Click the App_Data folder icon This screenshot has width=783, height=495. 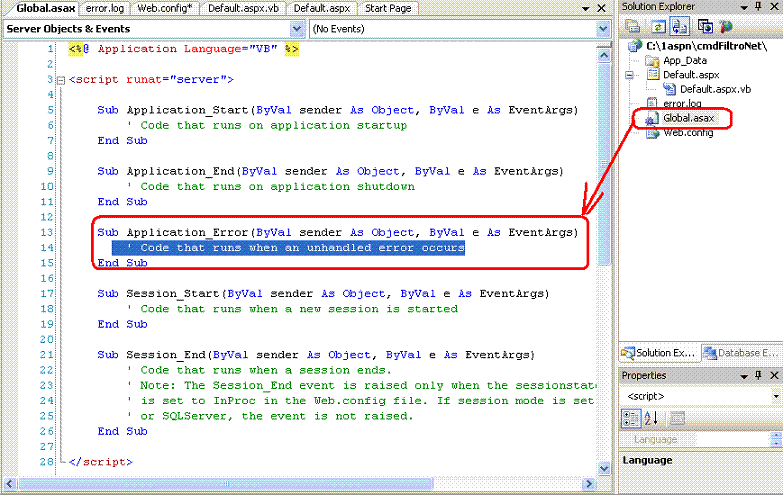(652, 60)
